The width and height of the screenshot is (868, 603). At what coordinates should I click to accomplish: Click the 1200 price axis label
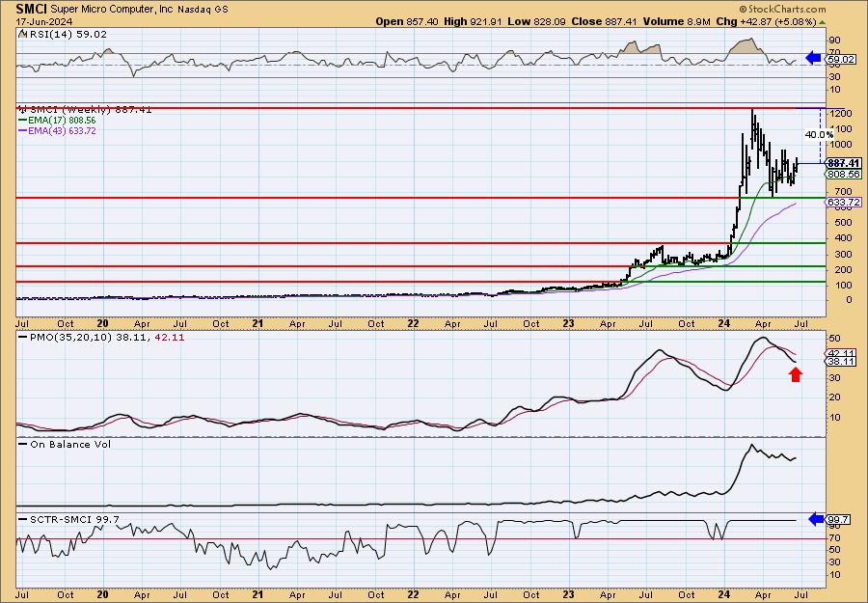(x=841, y=113)
